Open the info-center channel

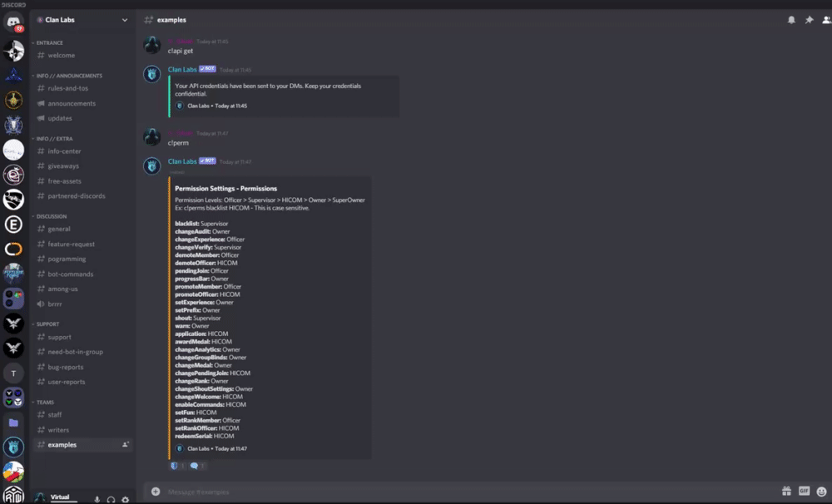point(82,151)
